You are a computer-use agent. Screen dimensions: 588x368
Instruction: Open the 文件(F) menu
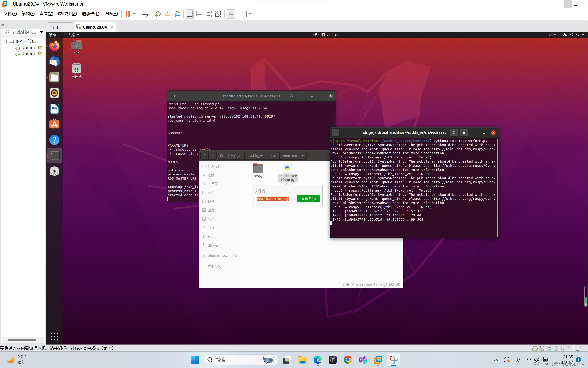coord(10,14)
